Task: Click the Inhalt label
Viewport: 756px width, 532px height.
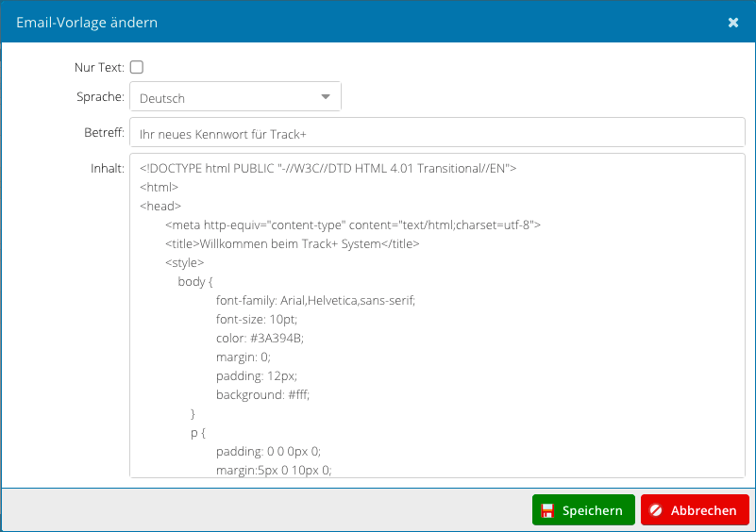Action: (107, 169)
